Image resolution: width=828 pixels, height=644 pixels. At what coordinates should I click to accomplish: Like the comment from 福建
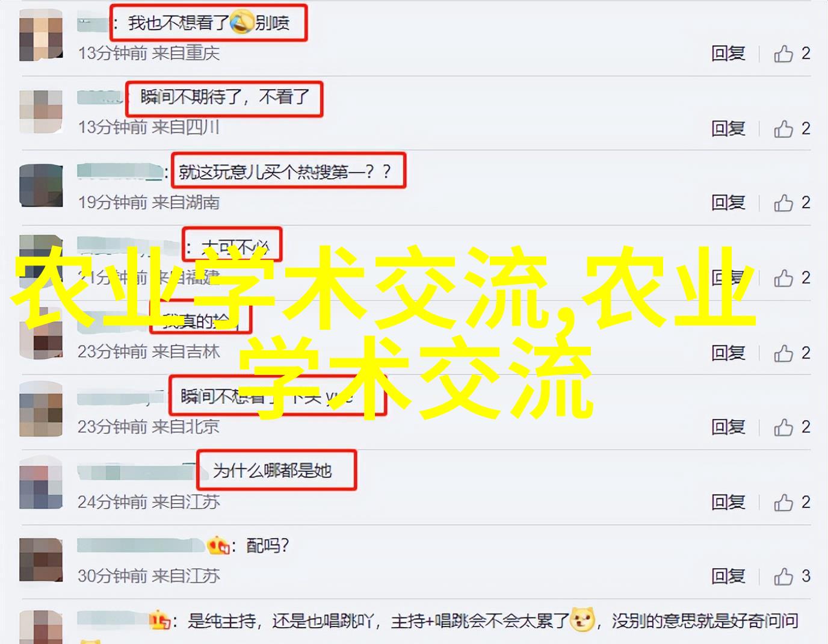coord(792,277)
